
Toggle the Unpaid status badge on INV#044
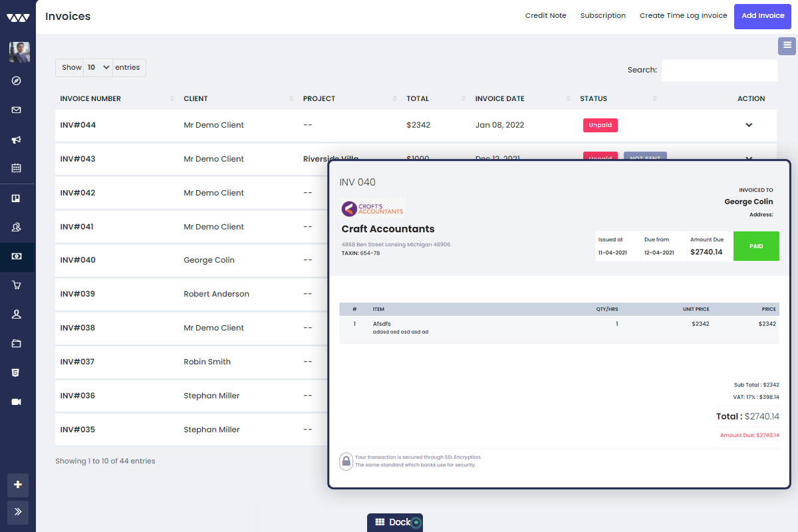click(600, 125)
